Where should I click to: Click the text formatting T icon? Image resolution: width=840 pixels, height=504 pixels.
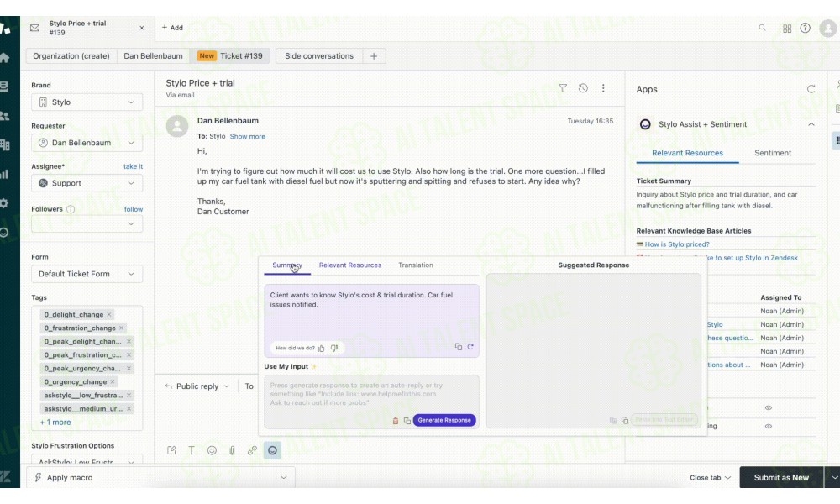192,450
